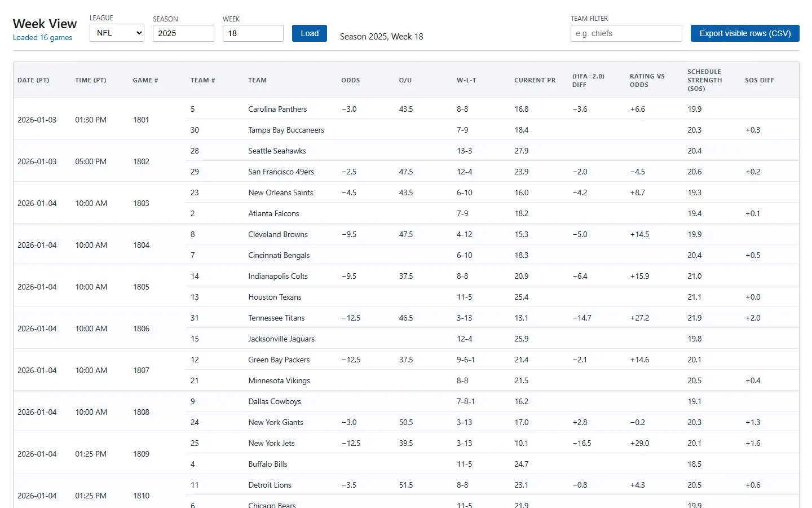Click the +29.0 rating vs odds value
The height and width of the screenshot is (508, 812).
click(639, 443)
